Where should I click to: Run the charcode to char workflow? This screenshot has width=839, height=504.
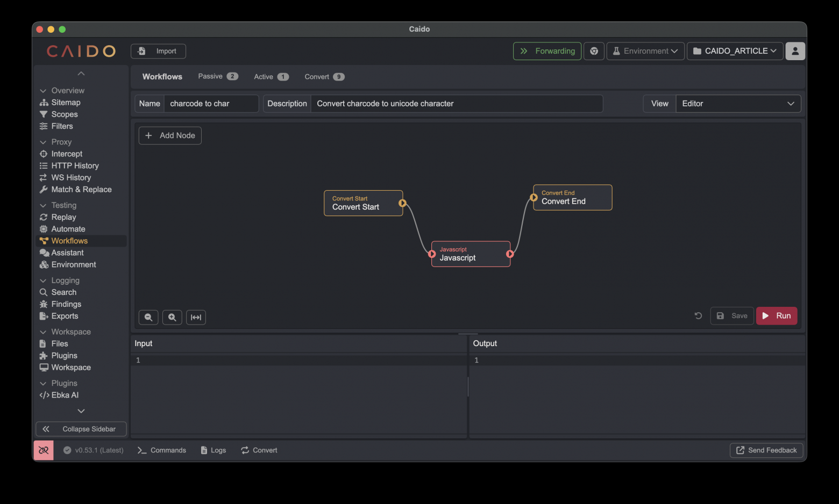pyautogui.click(x=777, y=316)
